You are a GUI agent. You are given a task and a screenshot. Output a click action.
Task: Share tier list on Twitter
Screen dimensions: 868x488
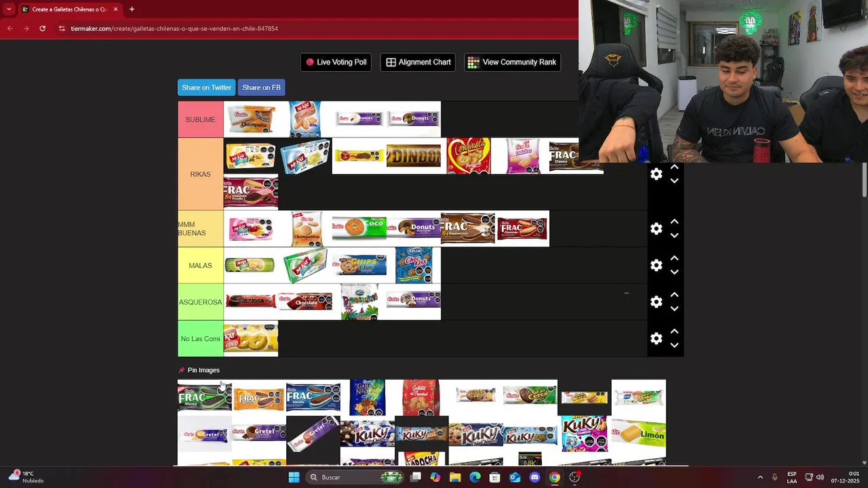(206, 87)
